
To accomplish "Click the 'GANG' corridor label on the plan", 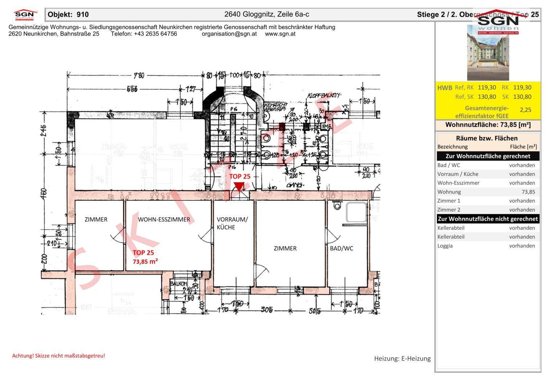I will pos(295,185).
